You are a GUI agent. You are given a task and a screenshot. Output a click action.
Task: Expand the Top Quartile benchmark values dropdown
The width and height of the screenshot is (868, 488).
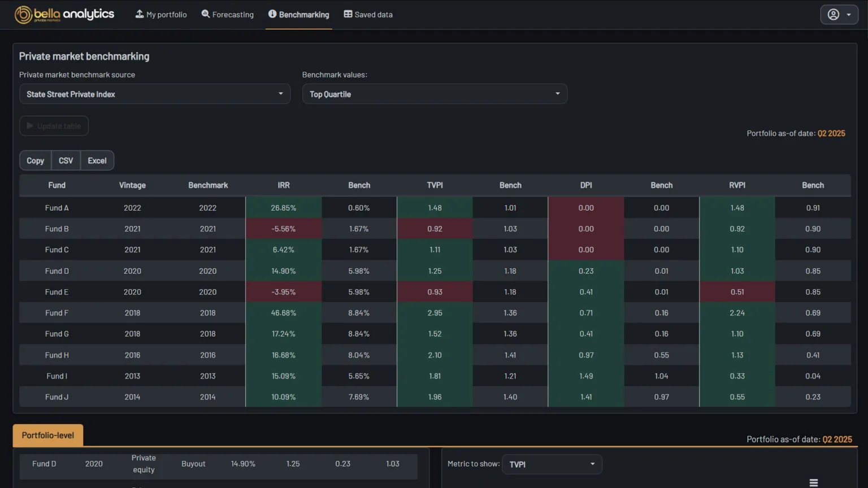pos(435,94)
